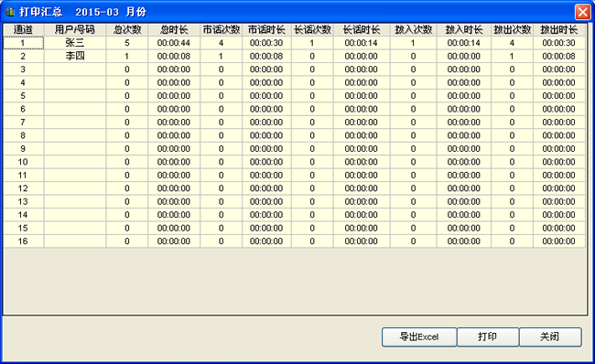Click 总次数 cell in channel 10 row

pyautogui.click(x=127, y=162)
